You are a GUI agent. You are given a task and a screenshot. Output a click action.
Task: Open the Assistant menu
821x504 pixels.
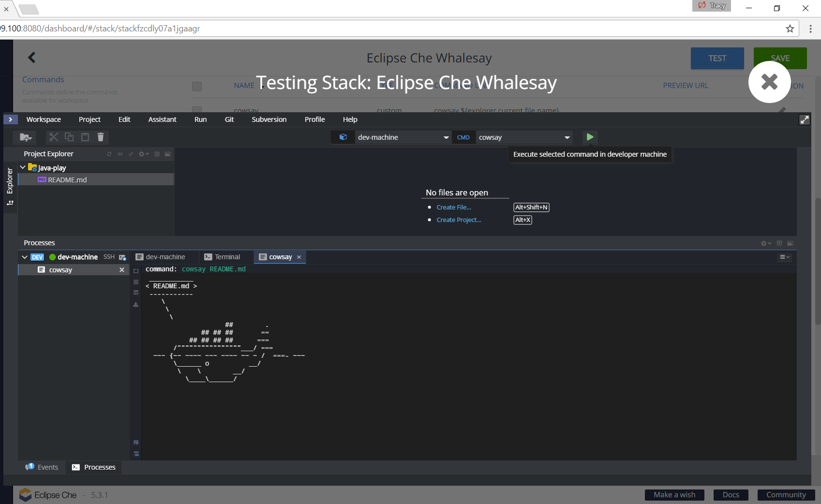[x=162, y=119]
